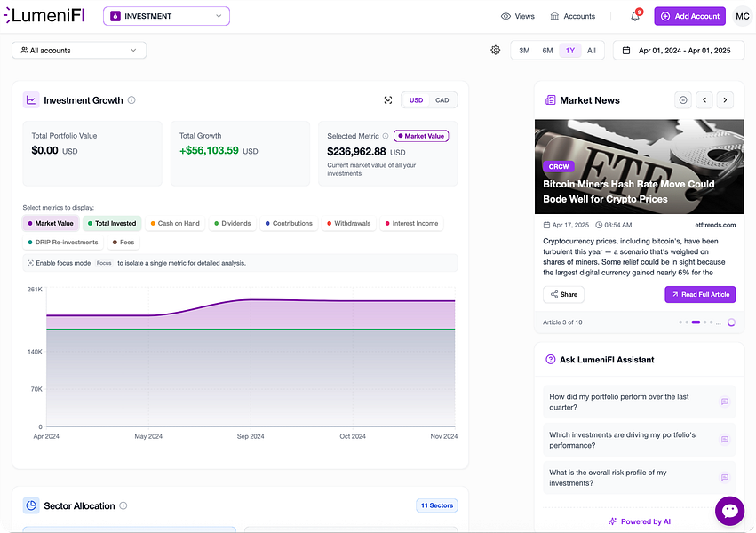Click the chart settings gear icon
The height and width of the screenshot is (533, 756).
[495, 50]
